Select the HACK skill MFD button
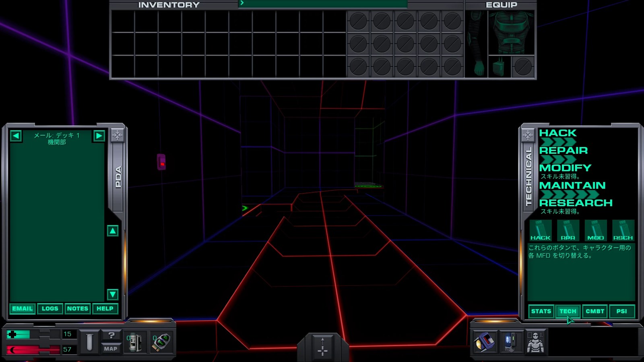 540,230
